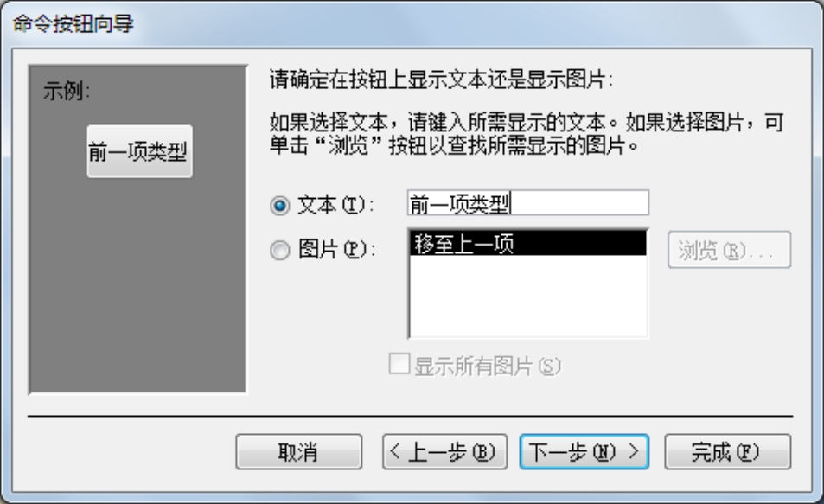This screenshot has height=504, width=824.
Task: Select the 文本 radio button
Action: 279,205
